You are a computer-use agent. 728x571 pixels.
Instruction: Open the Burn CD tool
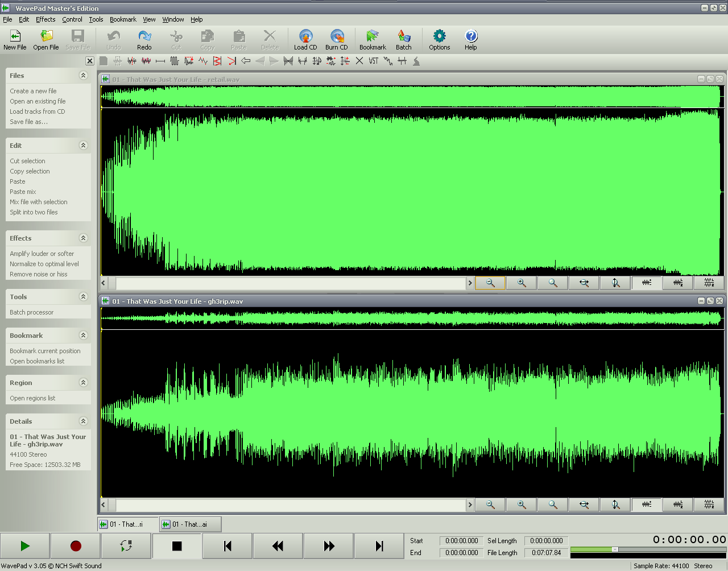[337, 40]
